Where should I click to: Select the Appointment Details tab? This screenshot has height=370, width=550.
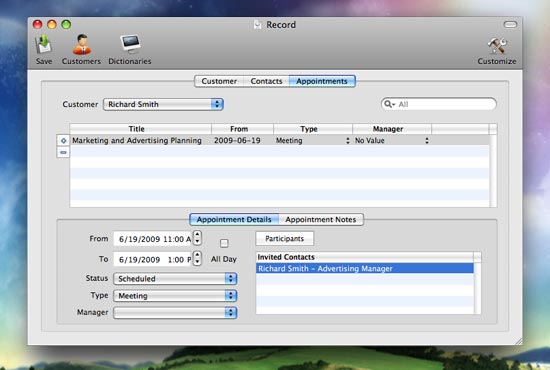pyautogui.click(x=234, y=220)
